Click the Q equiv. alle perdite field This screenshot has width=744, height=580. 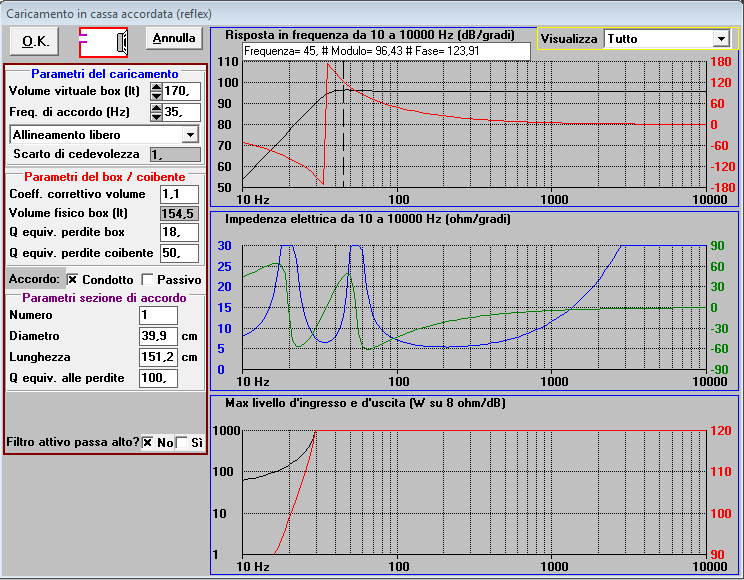point(158,378)
